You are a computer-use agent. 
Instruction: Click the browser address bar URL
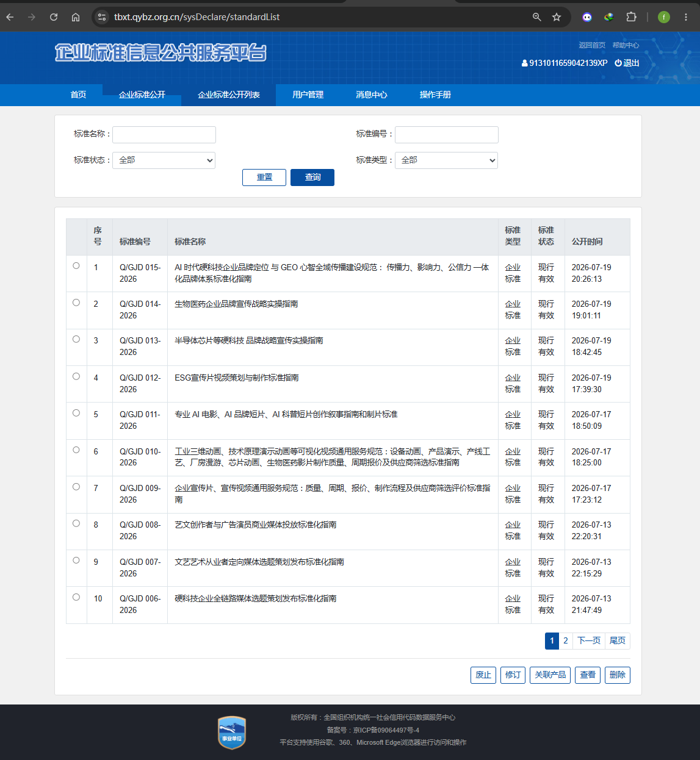(x=197, y=17)
